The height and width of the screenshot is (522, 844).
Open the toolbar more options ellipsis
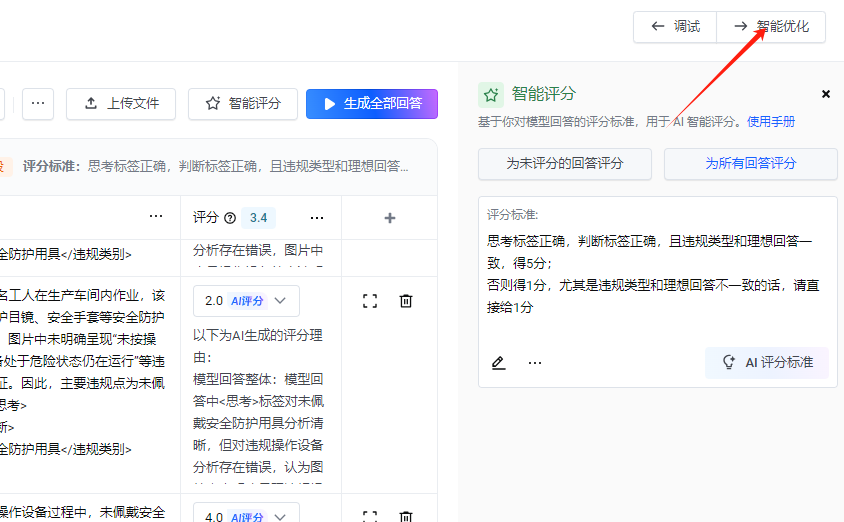(37, 103)
